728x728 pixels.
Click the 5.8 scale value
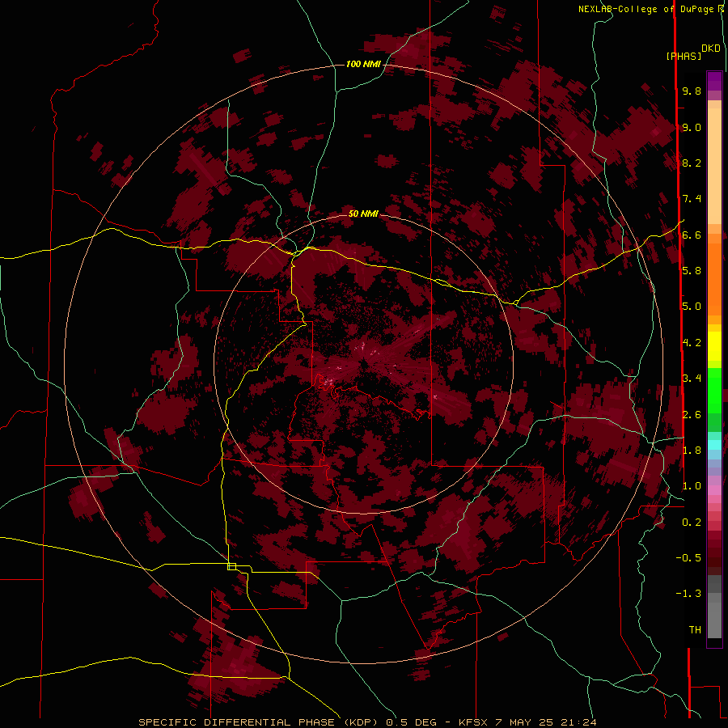click(692, 271)
